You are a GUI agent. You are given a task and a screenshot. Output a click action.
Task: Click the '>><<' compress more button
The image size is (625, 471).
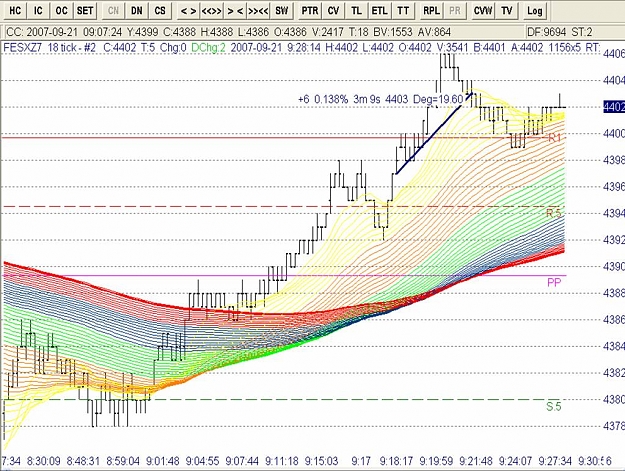tap(258, 10)
